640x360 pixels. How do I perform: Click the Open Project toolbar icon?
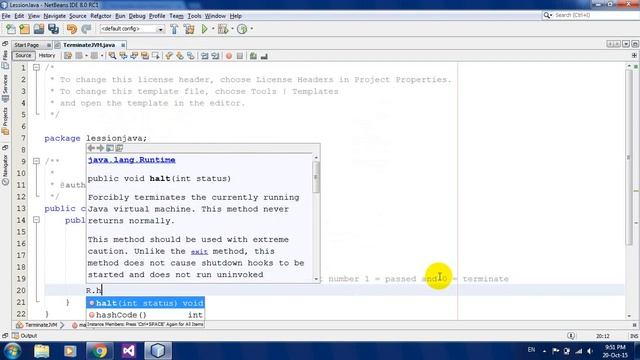(39, 29)
